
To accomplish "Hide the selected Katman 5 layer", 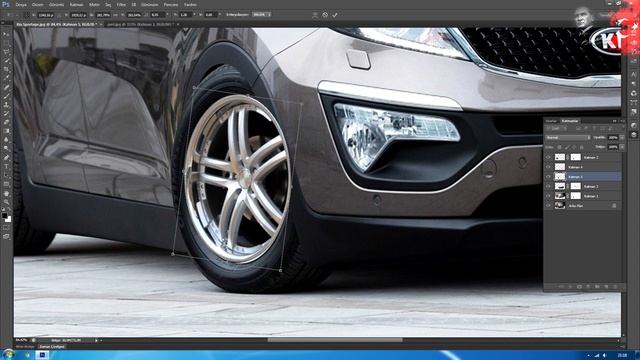I will [548, 177].
